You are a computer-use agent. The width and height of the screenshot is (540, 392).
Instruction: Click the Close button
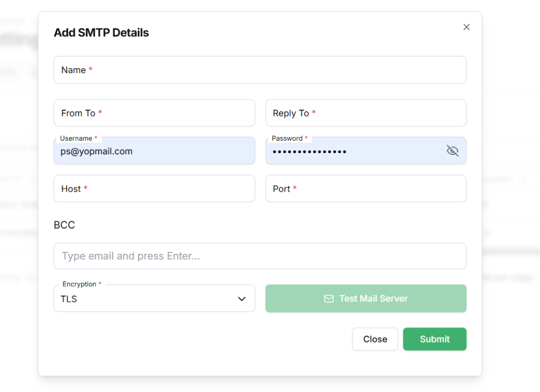point(375,339)
